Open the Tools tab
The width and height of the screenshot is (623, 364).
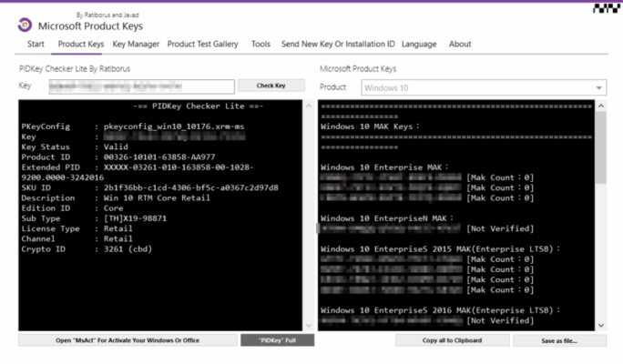260,44
